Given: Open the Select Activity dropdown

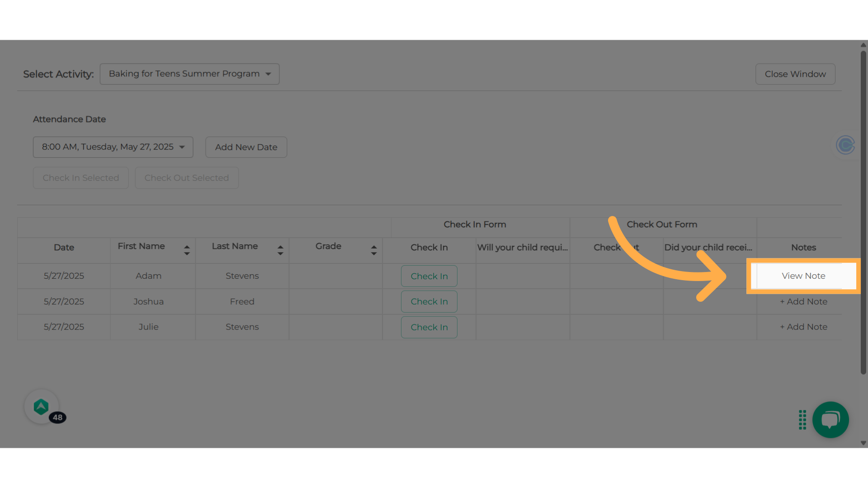Looking at the screenshot, I should coord(189,74).
